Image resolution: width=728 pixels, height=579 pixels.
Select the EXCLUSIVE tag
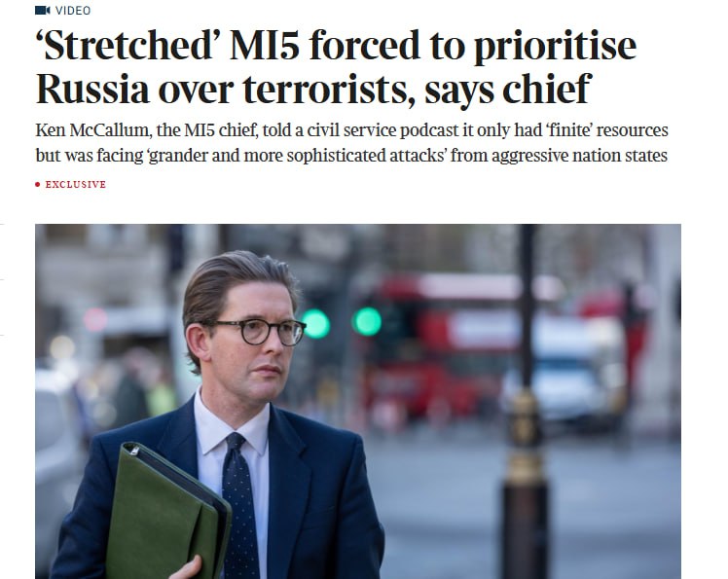coord(76,184)
